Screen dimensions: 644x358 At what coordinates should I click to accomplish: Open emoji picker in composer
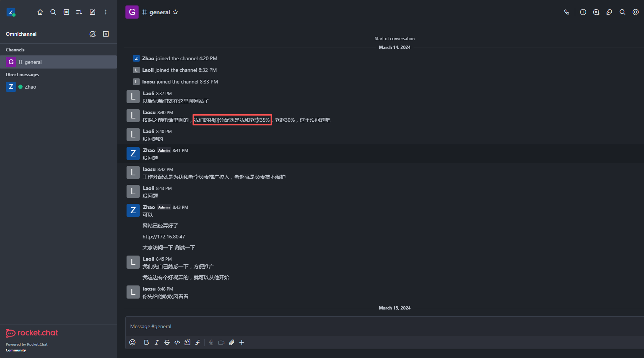pos(132,342)
